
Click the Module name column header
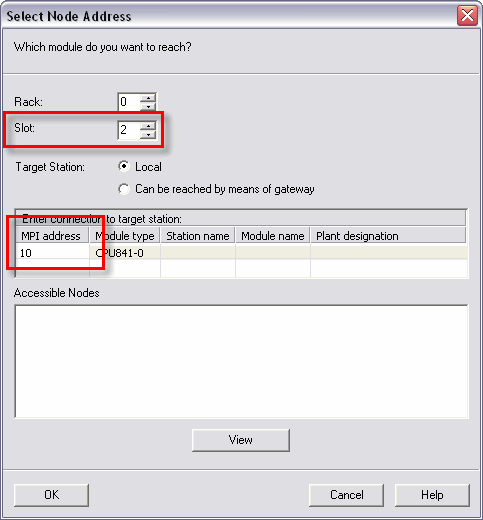tap(273, 236)
